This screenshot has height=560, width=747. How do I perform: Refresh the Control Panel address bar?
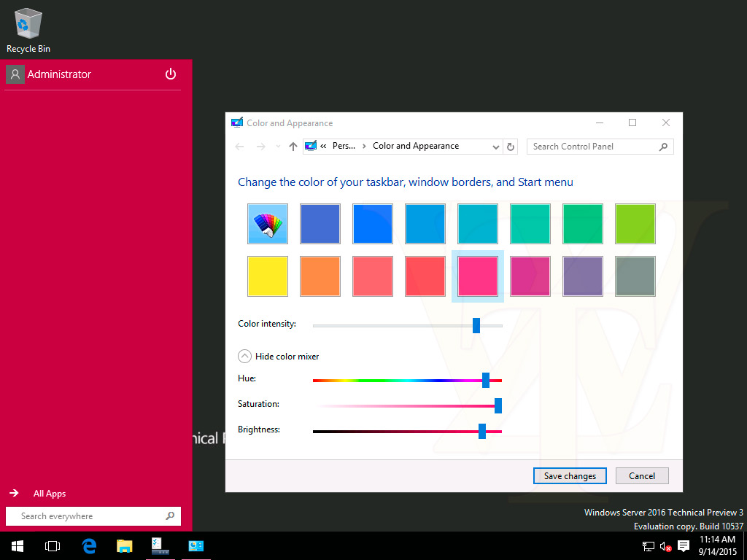(x=511, y=147)
